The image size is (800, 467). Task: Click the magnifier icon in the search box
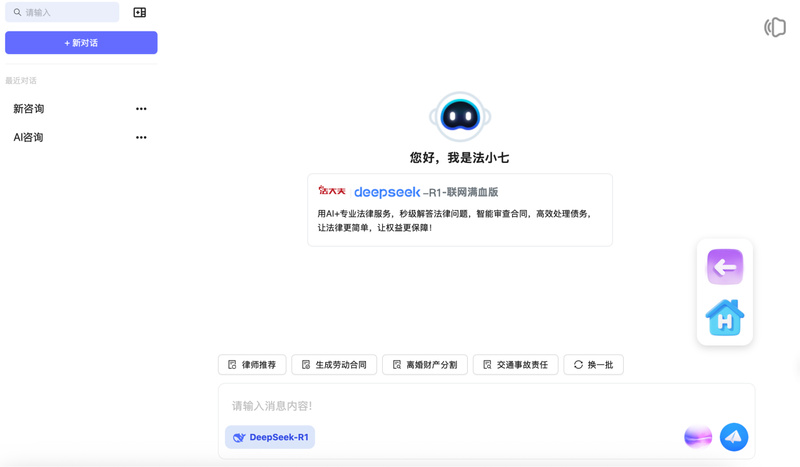17,12
